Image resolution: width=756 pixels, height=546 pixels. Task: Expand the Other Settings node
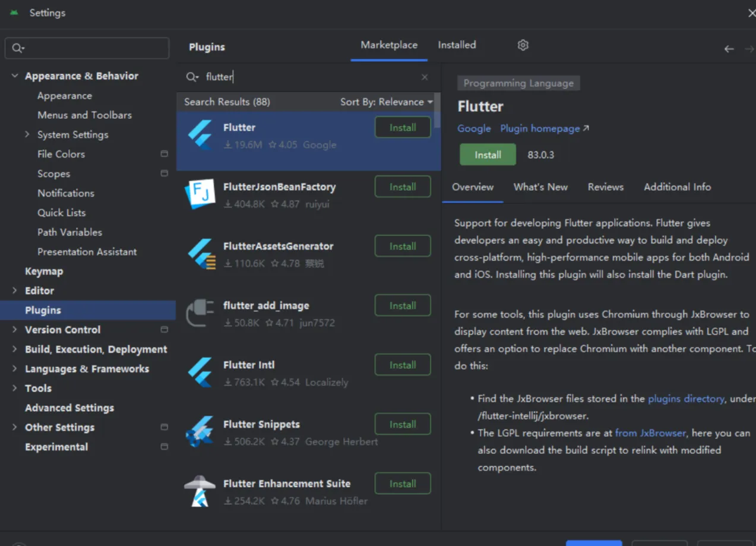tap(15, 427)
